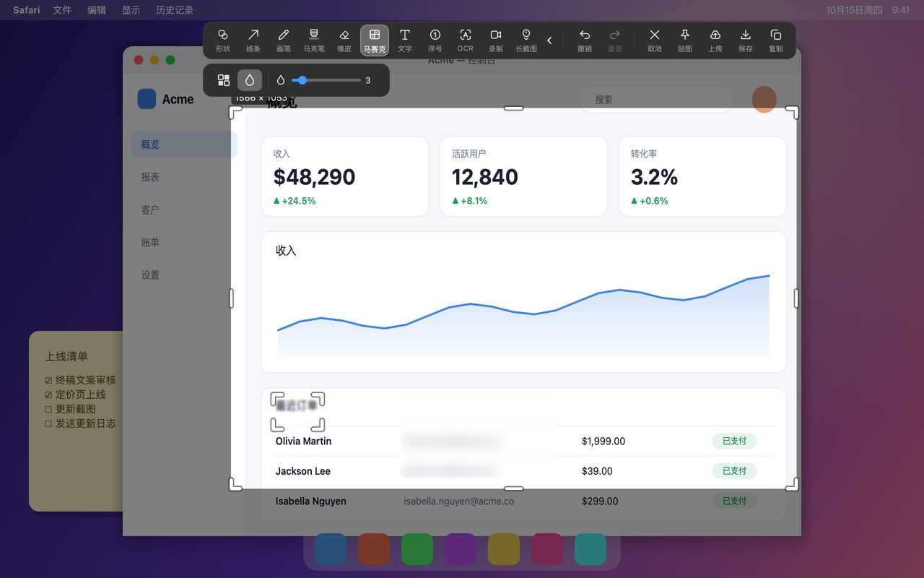
Task: Click the 活跃用户 12,840 card
Action: (x=523, y=176)
